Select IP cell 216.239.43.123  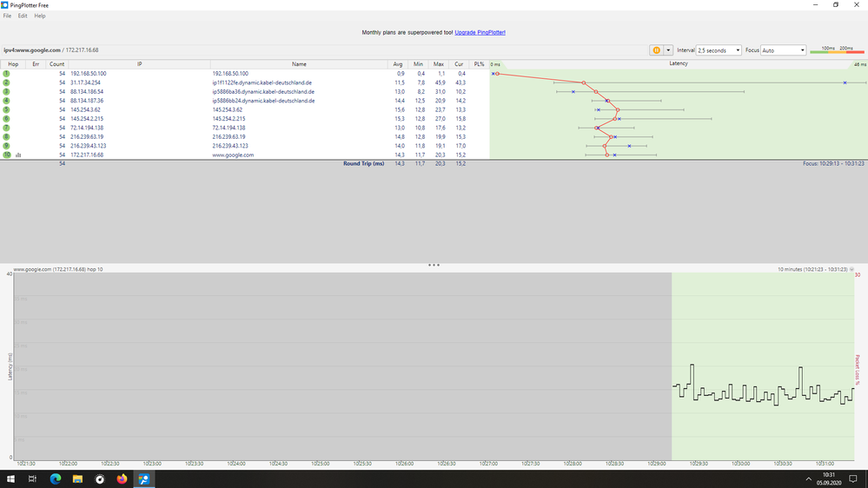[88, 146]
